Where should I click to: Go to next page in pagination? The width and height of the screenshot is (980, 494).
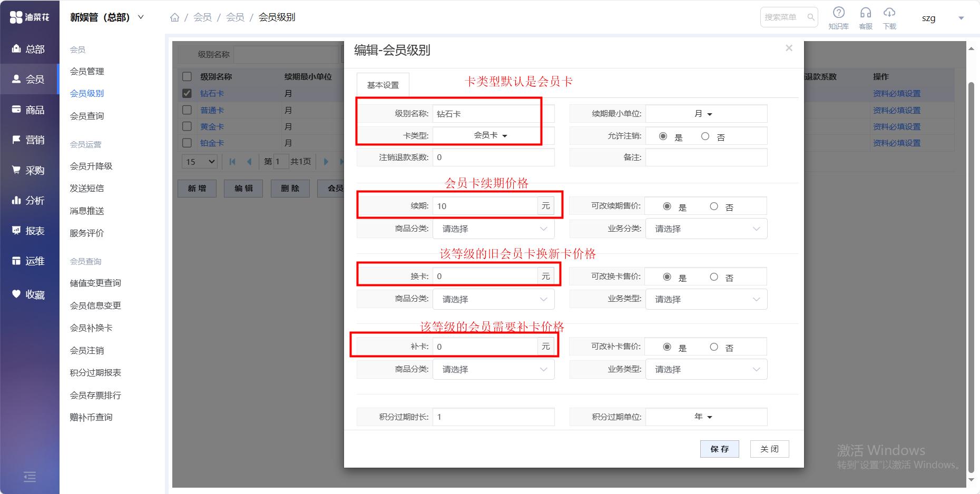[326, 162]
